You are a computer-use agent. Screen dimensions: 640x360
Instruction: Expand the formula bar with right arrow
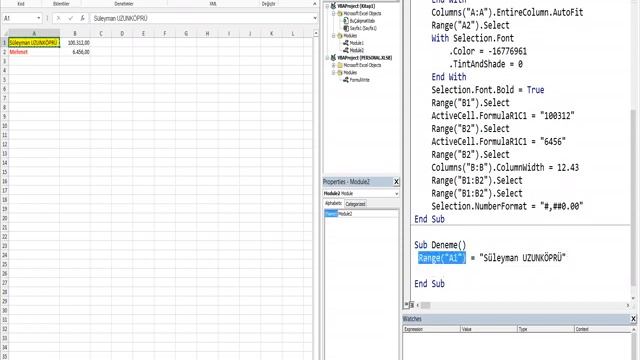tap(315, 18)
